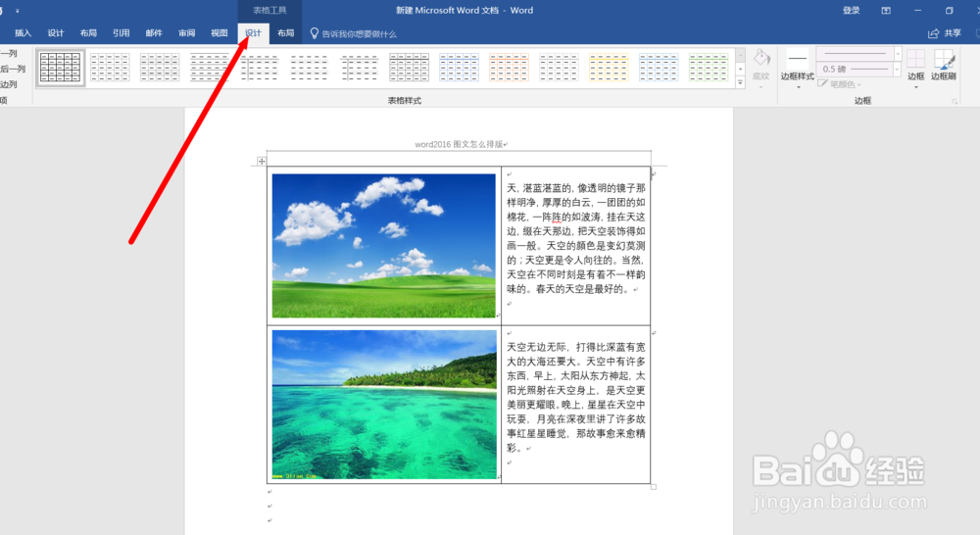Viewport: 980px width, 535px height.
Task: Click the table move handle icon
Action: [262, 162]
